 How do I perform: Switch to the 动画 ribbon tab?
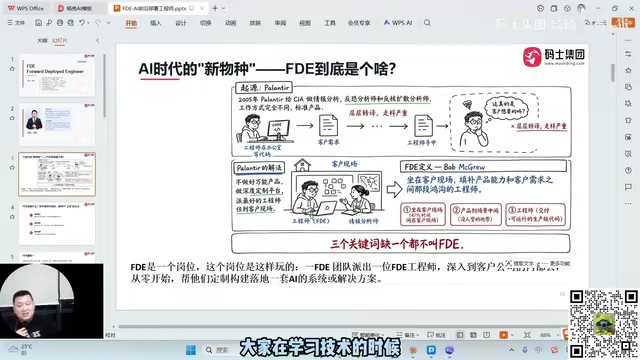pos(230,23)
